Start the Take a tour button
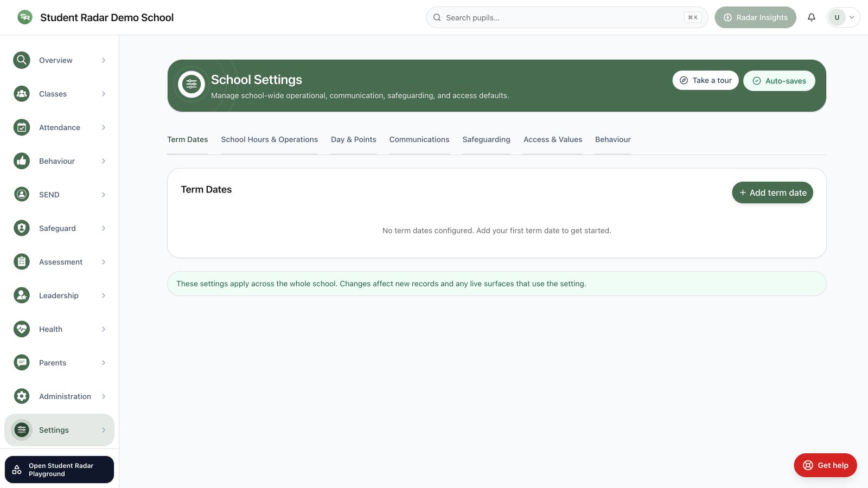The width and height of the screenshot is (868, 488). (705, 80)
